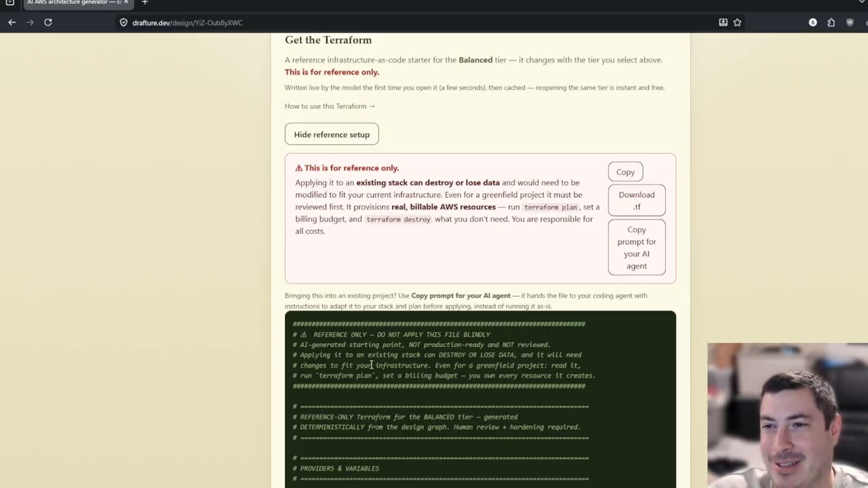Click red 'This is for reference only.' text under the heading
Viewport: 868px width, 488px height.
[332, 72]
